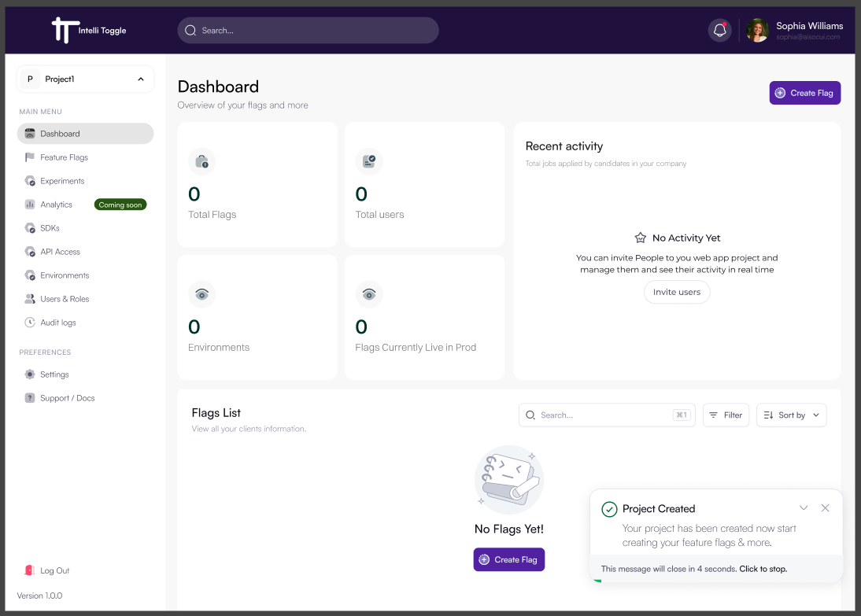Click the notification bell icon
The width and height of the screenshot is (861, 616).
click(719, 30)
